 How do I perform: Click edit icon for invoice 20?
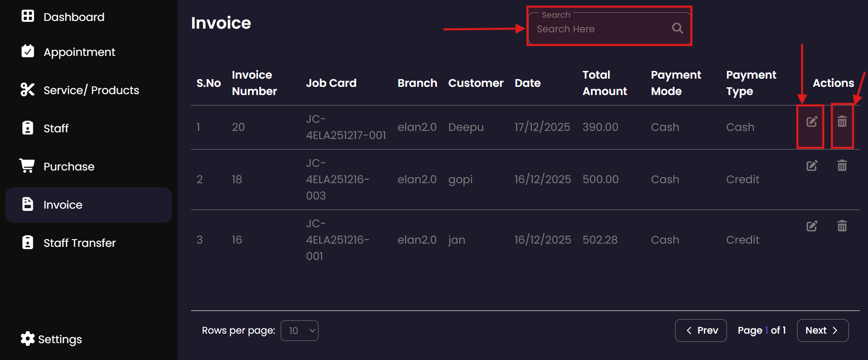[812, 122]
